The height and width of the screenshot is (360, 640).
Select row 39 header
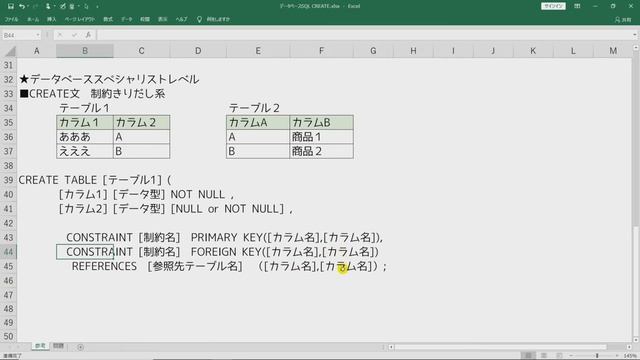[x=8, y=180]
